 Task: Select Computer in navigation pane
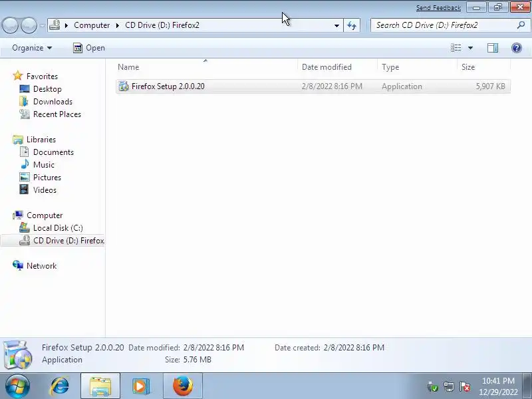pos(45,215)
